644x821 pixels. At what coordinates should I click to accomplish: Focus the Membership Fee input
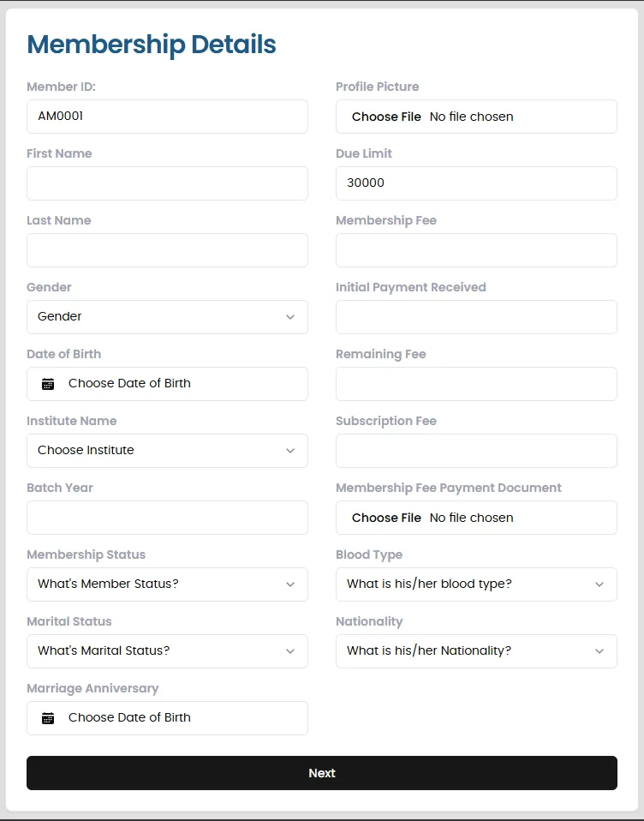coord(476,250)
